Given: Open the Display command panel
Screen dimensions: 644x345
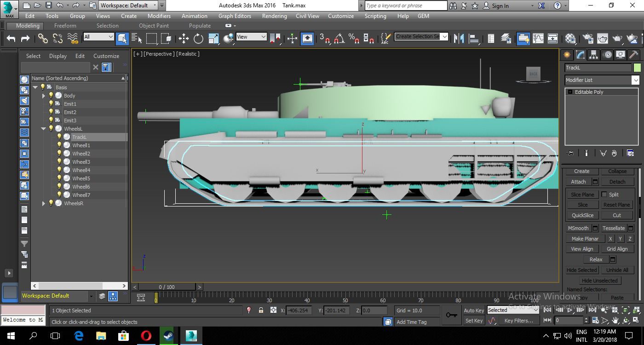Looking at the screenshot, I should click(621, 55).
